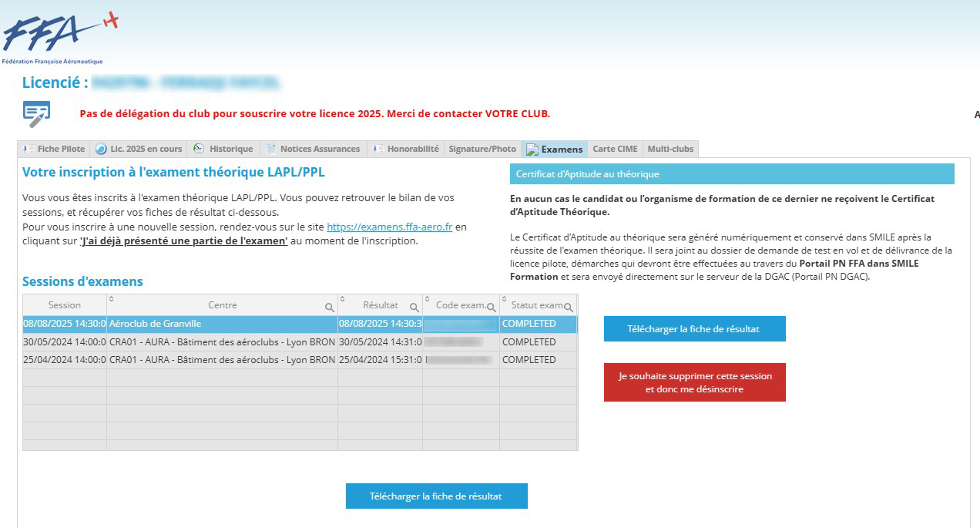Image resolution: width=980 pixels, height=528 pixels.
Task: Select the session dated 25/04/2024 in the Session column
Action: click(x=65, y=360)
